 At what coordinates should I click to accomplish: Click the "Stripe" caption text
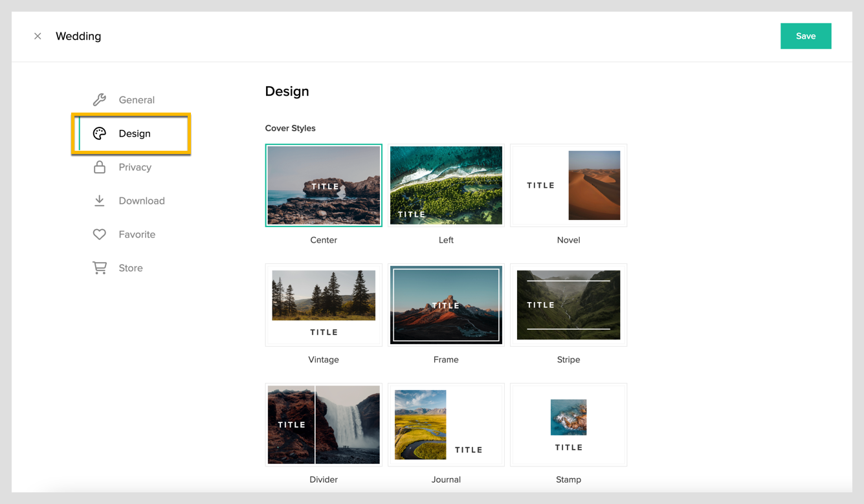(568, 360)
